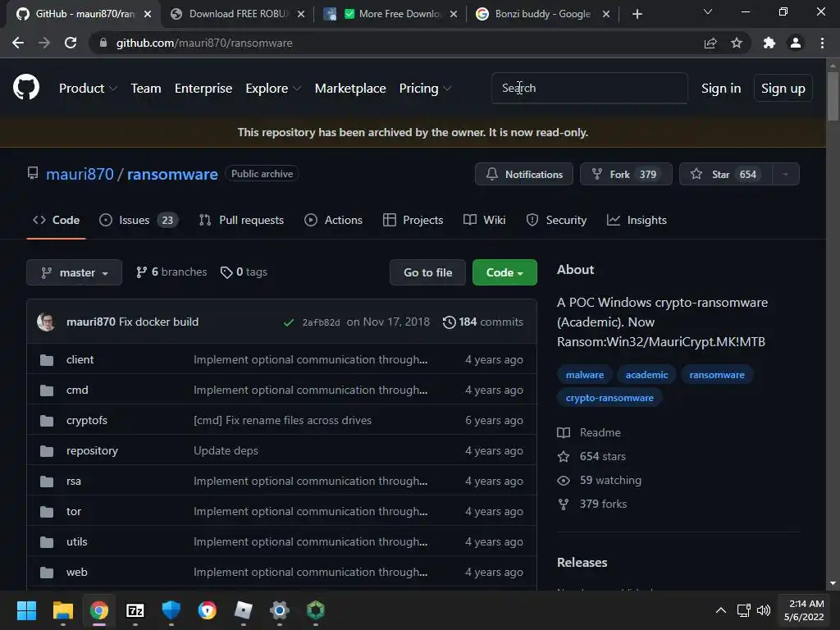Image resolution: width=840 pixels, height=630 pixels.
Task: Open the extensions puzzle icon
Action: click(x=769, y=43)
